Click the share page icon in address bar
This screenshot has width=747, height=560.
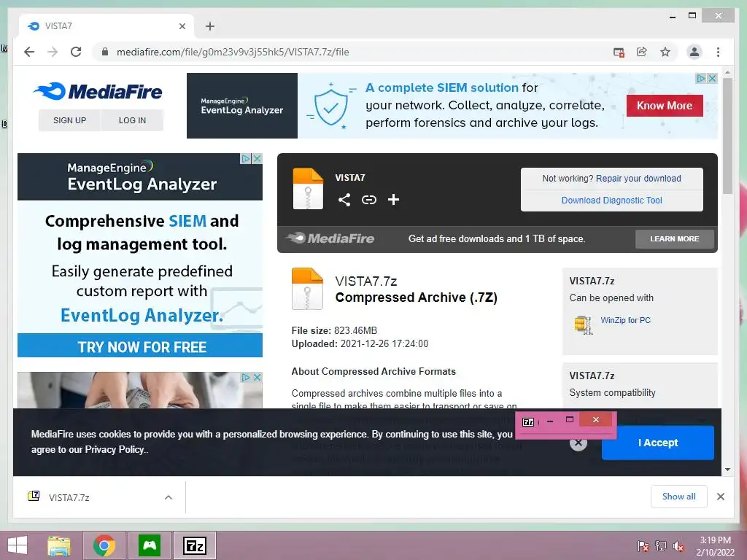click(x=642, y=52)
